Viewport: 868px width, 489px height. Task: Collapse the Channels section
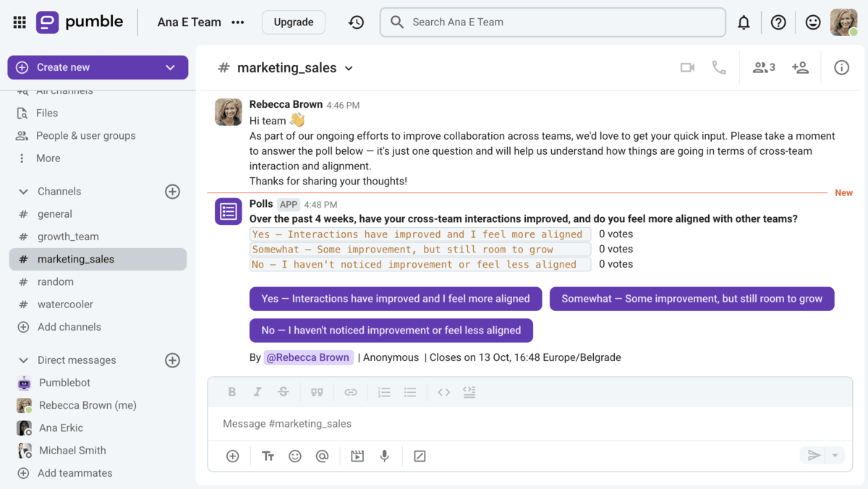pyautogui.click(x=23, y=192)
